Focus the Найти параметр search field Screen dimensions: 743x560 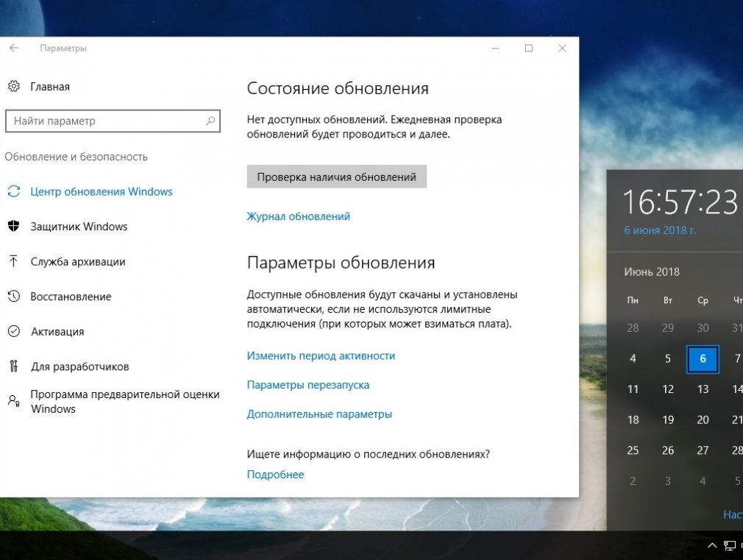[x=113, y=121]
